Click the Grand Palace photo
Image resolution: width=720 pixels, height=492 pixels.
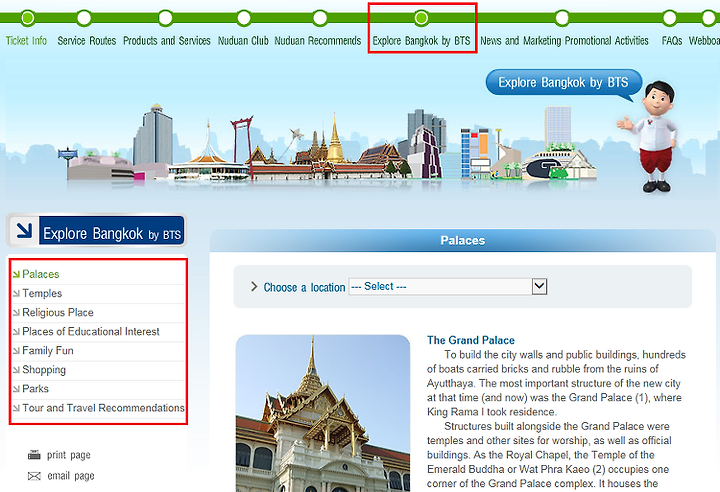coord(323,413)
